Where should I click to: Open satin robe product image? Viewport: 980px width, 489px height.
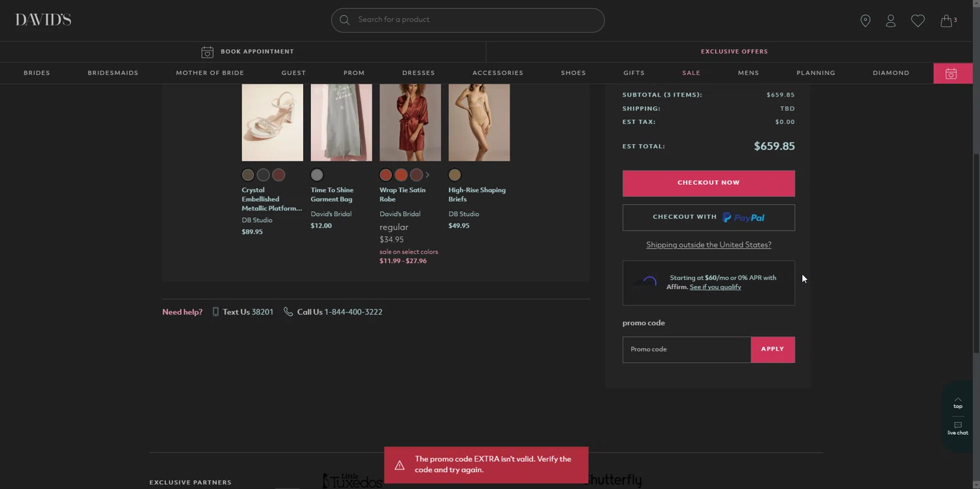[410, 123]
